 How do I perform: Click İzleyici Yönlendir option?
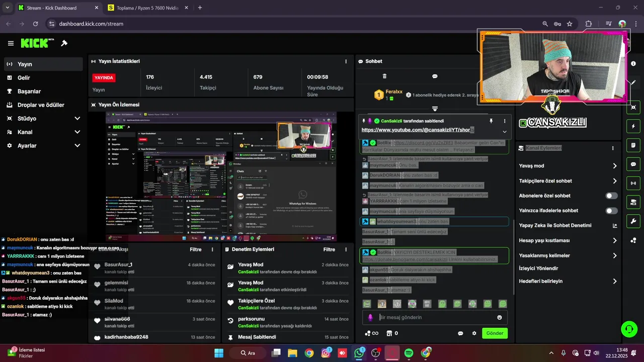point(538,268)
